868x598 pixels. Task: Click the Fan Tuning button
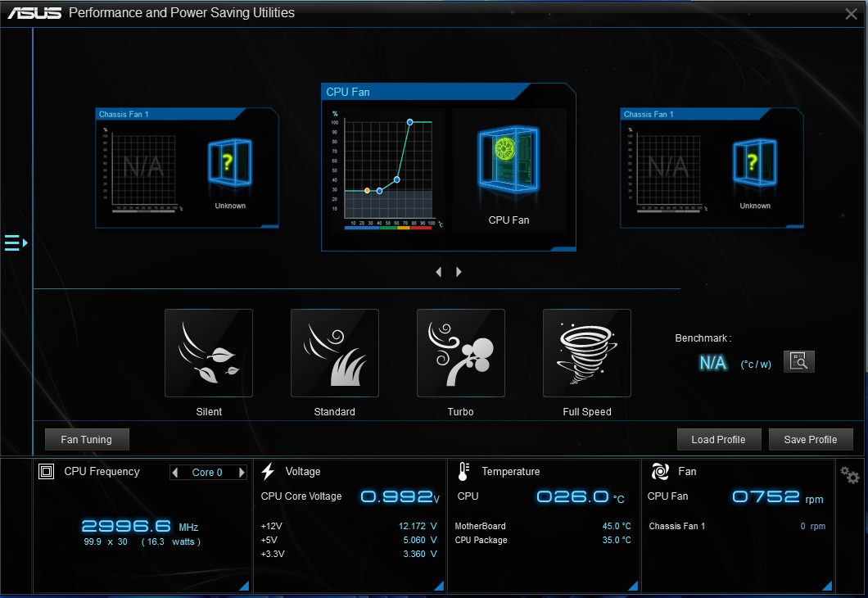87,440
